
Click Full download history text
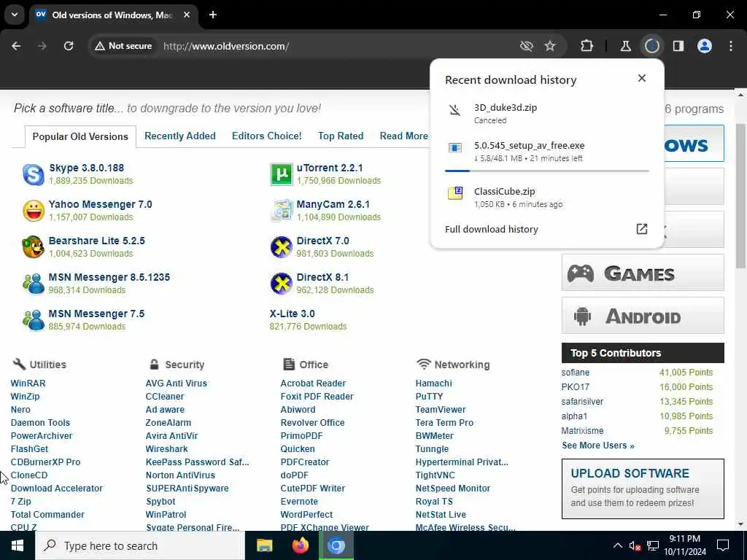coord(491,229)
